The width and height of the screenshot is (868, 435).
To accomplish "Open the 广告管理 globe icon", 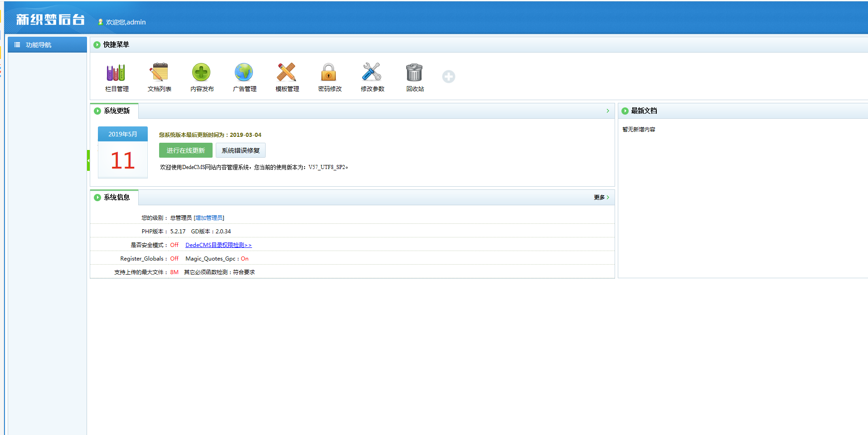I will 244,73.
